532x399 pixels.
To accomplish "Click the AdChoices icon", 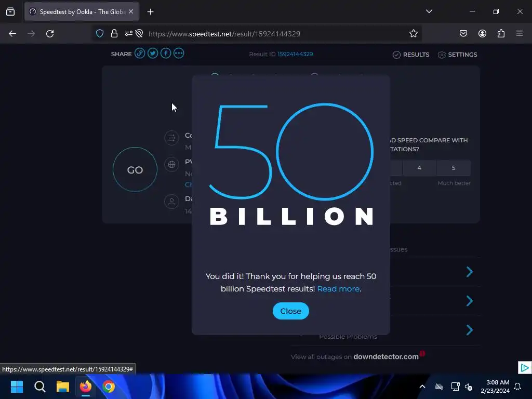I will coord(525,367).
